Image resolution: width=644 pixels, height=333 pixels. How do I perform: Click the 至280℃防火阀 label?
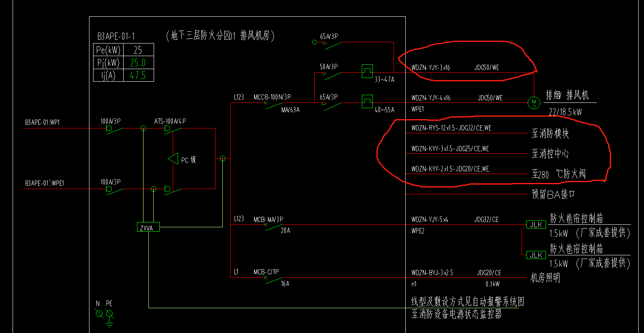(x=559, y=174)
